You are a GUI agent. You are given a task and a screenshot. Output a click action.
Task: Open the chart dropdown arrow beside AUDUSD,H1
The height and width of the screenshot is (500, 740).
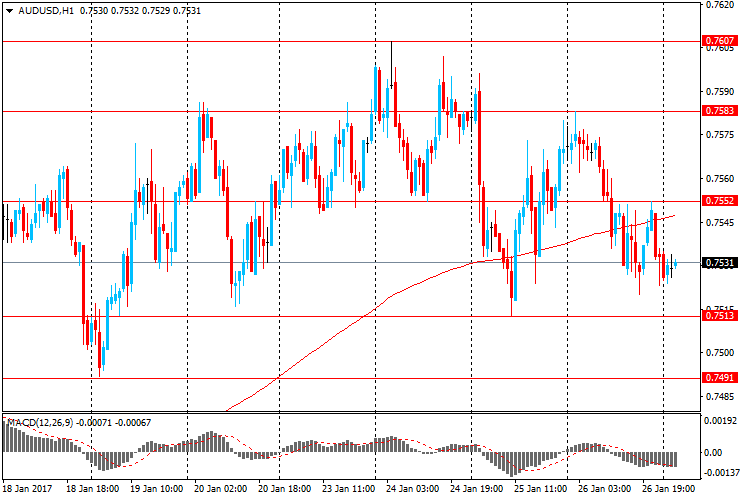9,10
